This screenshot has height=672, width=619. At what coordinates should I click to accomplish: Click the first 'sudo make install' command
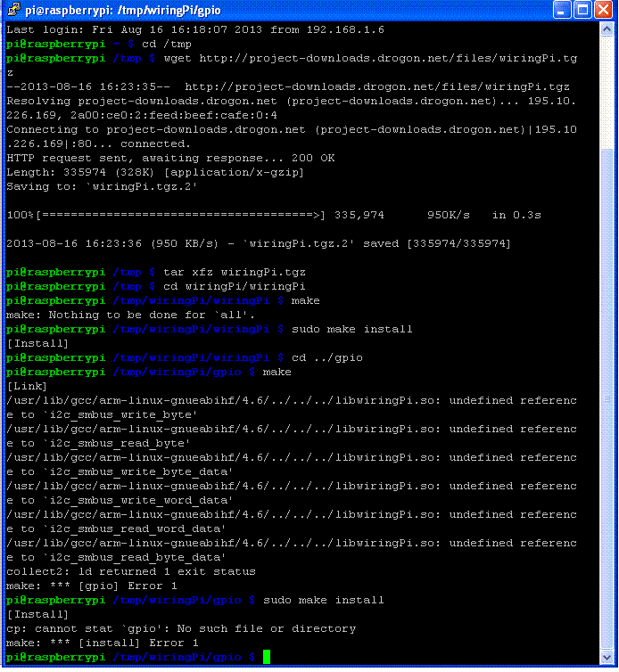(x=351, y=329)
